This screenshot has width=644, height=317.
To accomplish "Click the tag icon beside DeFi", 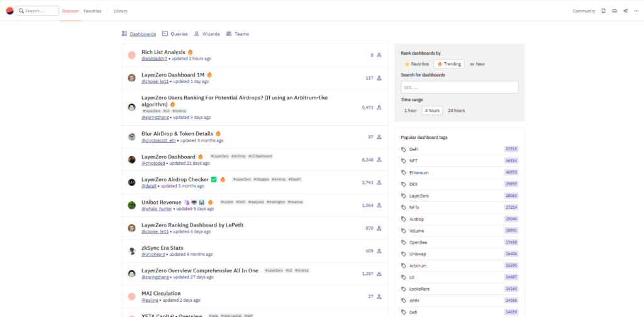I will click(x=404, y=149).
